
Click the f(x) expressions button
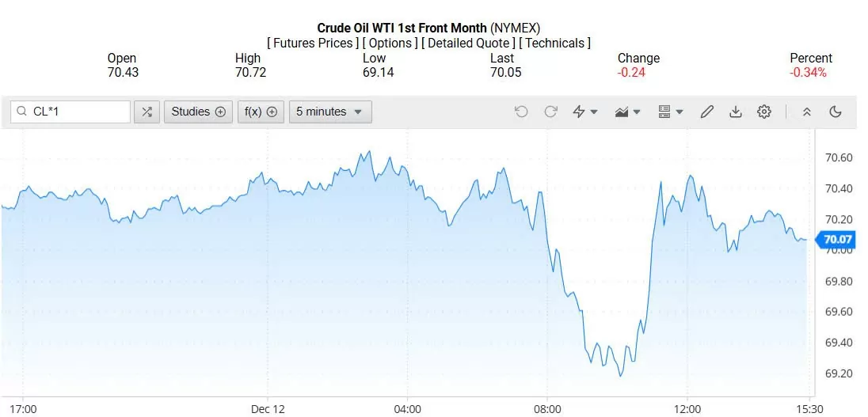(x=261, y=112)
